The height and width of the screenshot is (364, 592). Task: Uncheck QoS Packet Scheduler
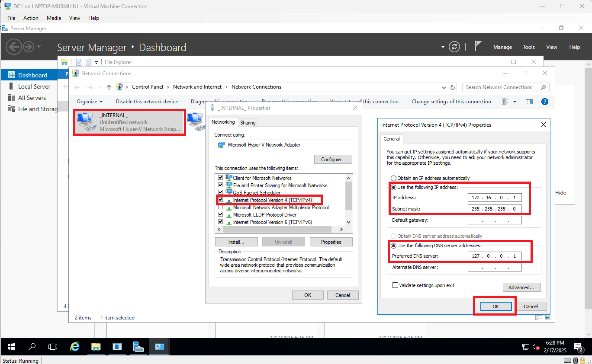pyautogui.click(x=221, y=192)
